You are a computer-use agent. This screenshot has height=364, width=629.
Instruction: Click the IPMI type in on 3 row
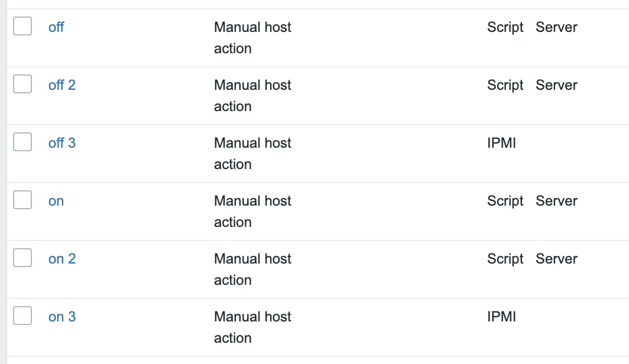[x=501, y=317]
